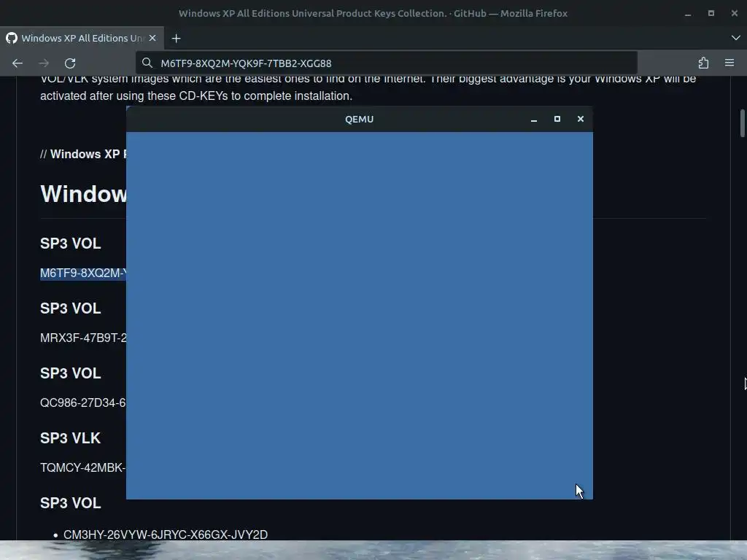Expand the list all tabs dropdown
Screen dimensions: 747x560
pyautogui.click(x=735, y=38)
